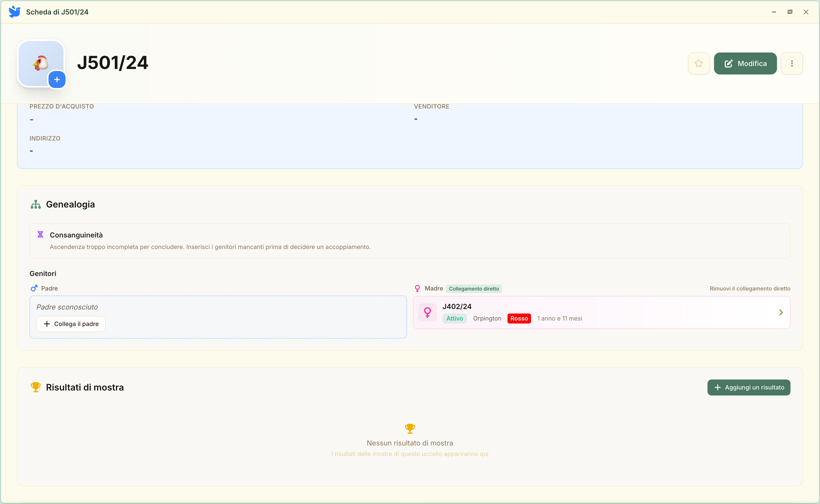Screen dimensions: 820x504
Task: Click the Modifica edit button
Action: click(745, 63)
